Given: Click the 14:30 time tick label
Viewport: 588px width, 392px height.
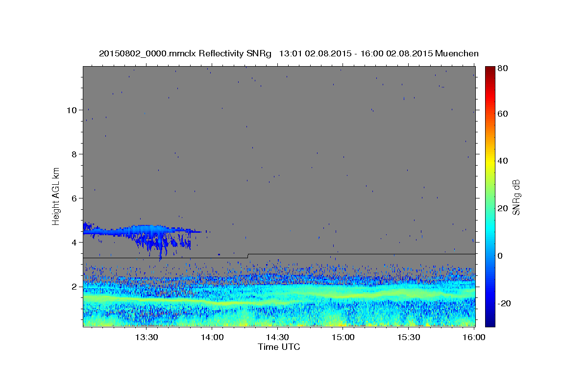Looking at the screenshot, I should tap(277, 337).
